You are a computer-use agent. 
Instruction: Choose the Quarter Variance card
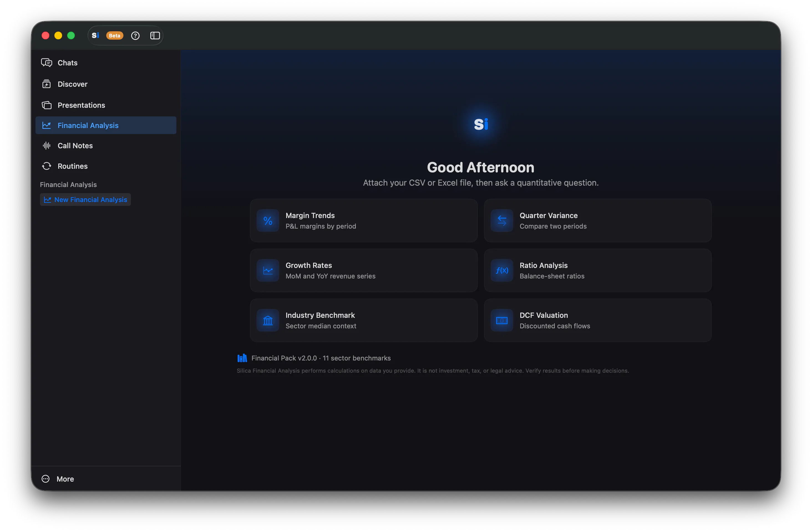(598, 221)
